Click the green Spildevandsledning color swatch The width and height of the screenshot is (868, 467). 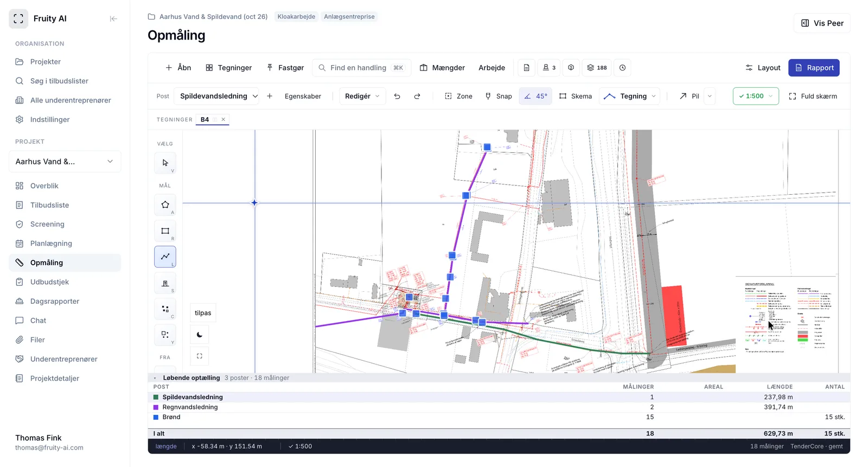click(156, 397)
